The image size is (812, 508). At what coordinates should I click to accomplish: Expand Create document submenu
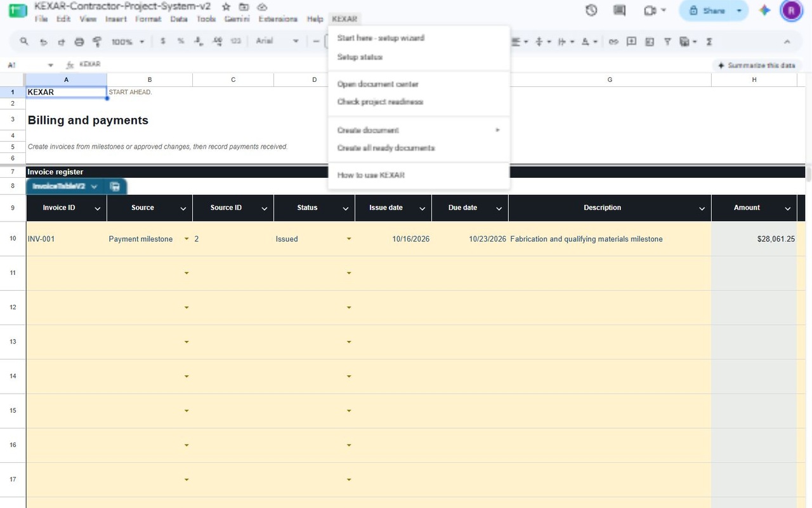pyautogui.click(x=419, y=130)
